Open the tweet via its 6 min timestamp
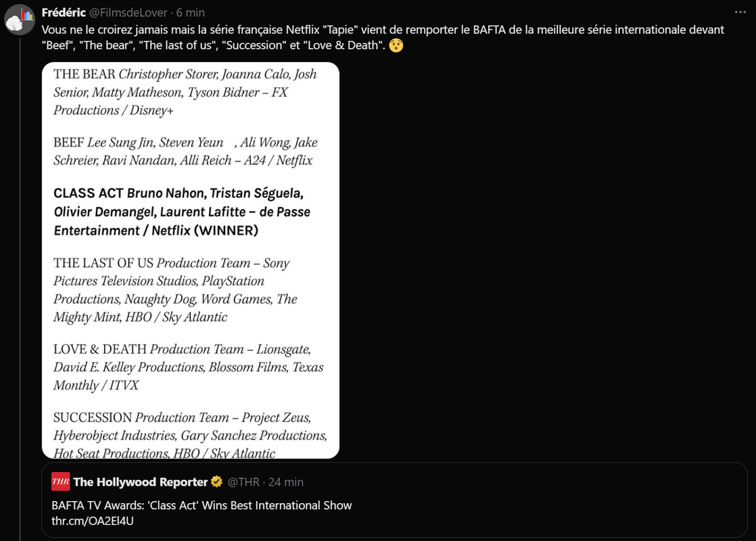 coord(191,13)
